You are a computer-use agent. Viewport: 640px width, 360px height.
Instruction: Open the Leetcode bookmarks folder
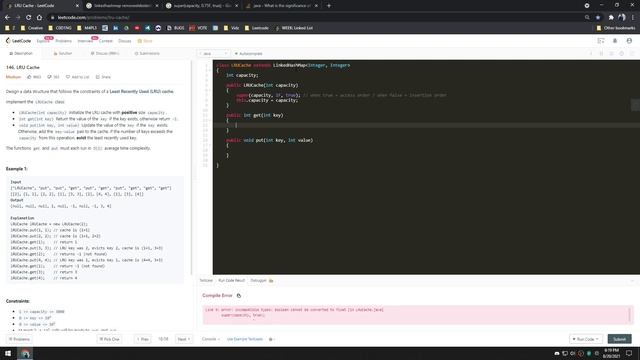(x=257, y=28)
